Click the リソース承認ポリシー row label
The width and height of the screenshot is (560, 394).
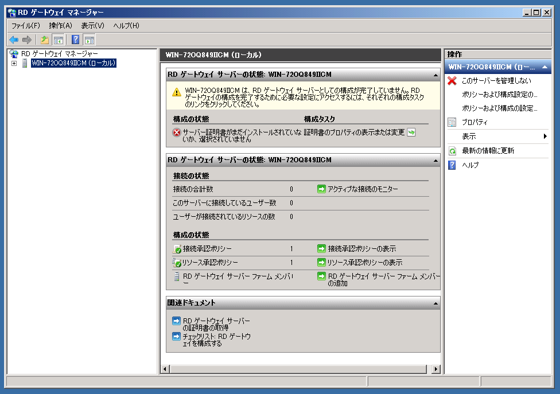210,263
